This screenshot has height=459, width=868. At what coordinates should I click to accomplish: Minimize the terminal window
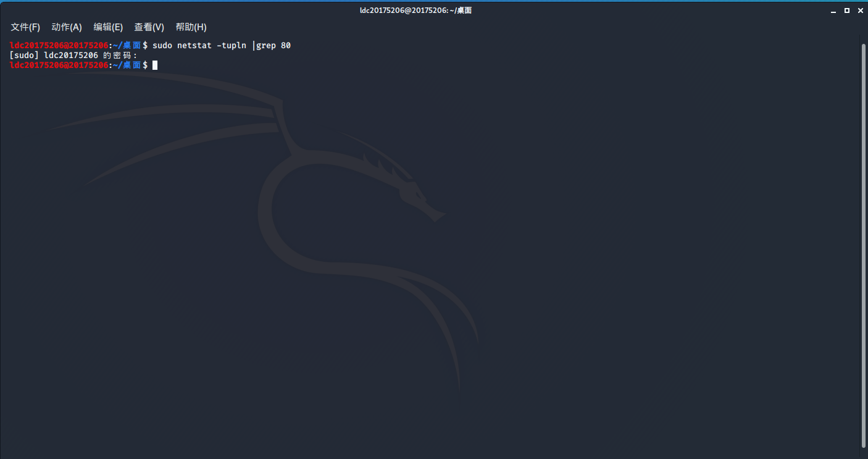click(834, 11)
